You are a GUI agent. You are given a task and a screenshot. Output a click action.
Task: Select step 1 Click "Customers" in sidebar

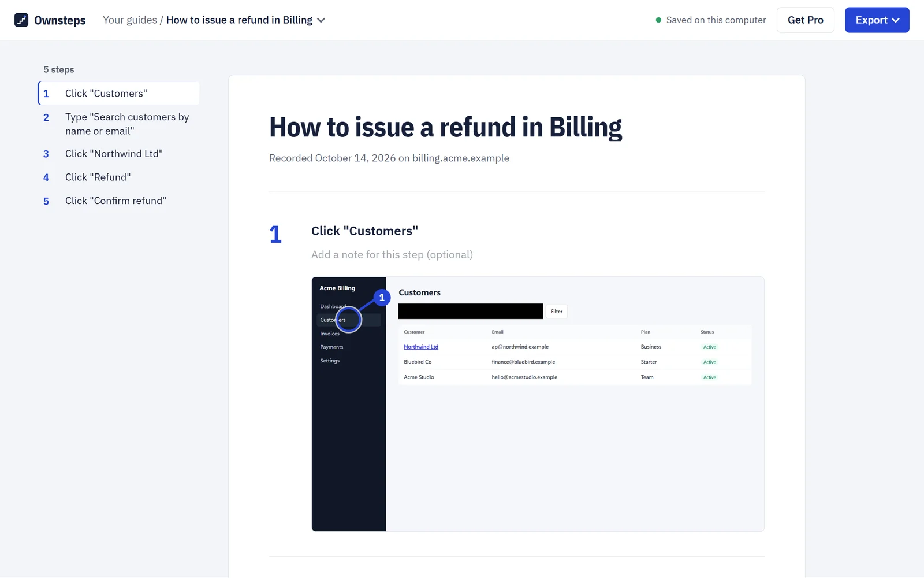pos(119,93)
